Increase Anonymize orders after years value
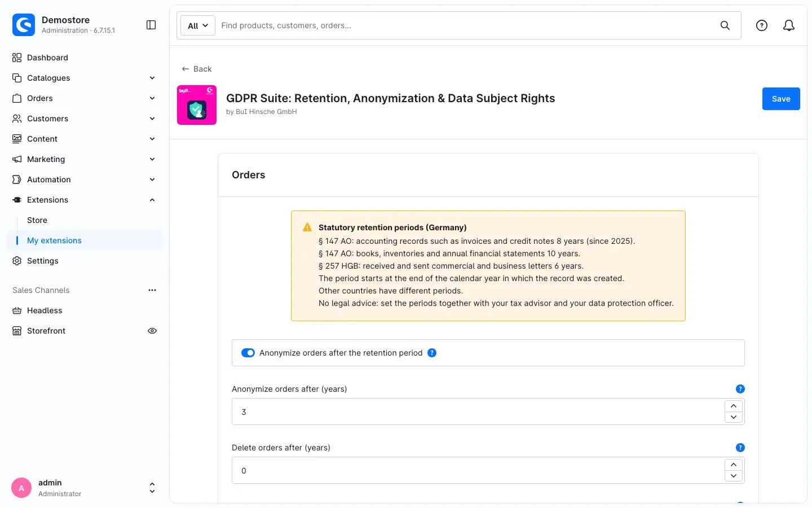Image resolution: width=812 pixels, height=508 pixels. coord(734,406)
